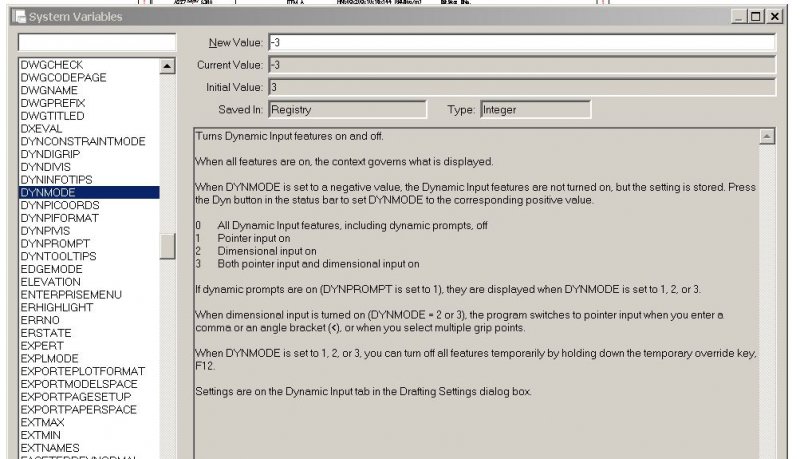Select DYNTOOLTIPS in the variable list
The image size is (800, 459).
[58, 256]
